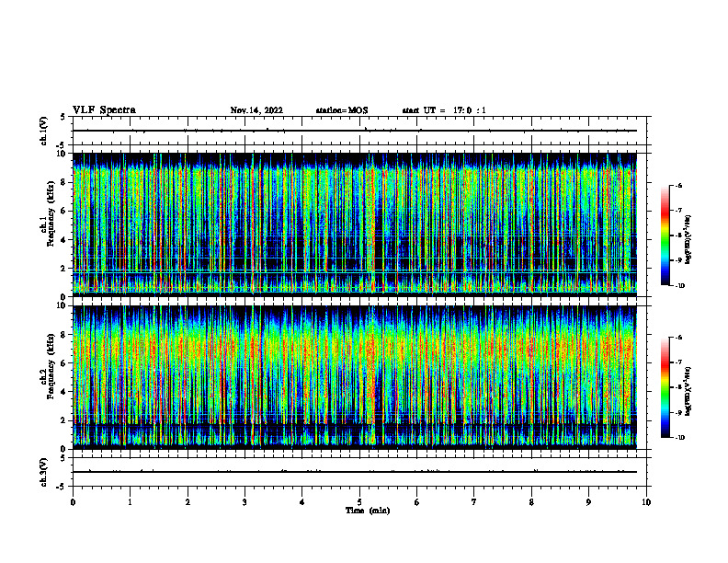Select the ch.2 colorbar log(PSD) unit label
The image size is (728, 563).
(688, 391)
